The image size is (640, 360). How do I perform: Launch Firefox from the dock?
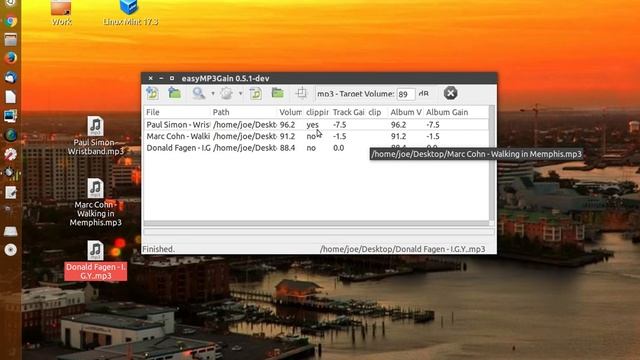click(11, 58)
